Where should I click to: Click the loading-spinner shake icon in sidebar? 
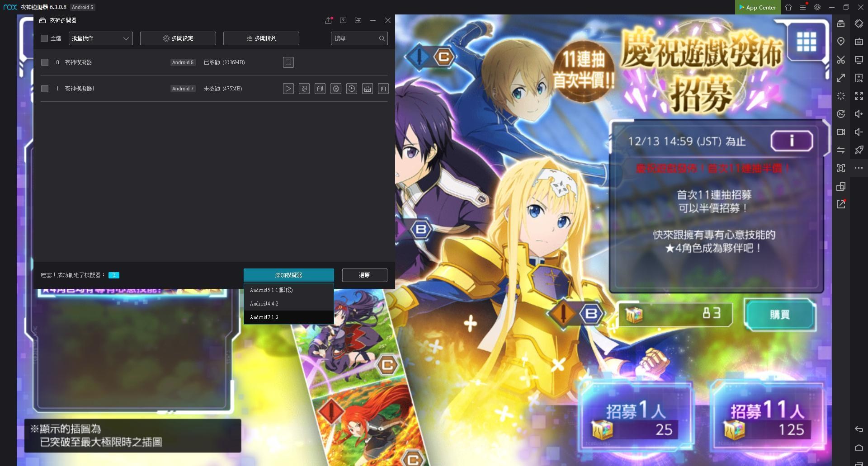(841, 96)
